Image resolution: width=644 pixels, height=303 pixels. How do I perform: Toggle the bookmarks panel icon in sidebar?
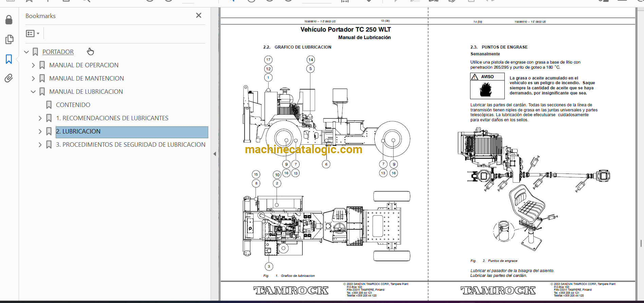(x=9, y=59)
